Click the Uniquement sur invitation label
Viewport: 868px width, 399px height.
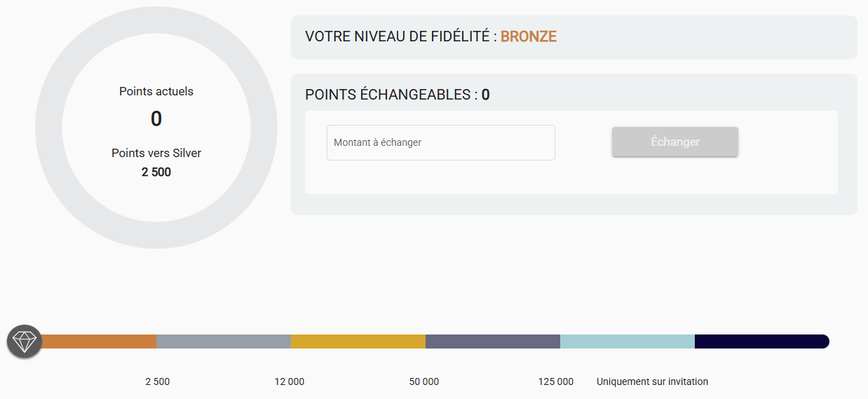(x=653, y=382)
